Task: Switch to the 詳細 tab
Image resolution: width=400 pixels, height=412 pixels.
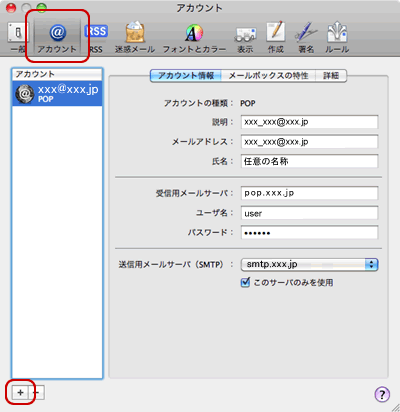Action: coord(331,76)
